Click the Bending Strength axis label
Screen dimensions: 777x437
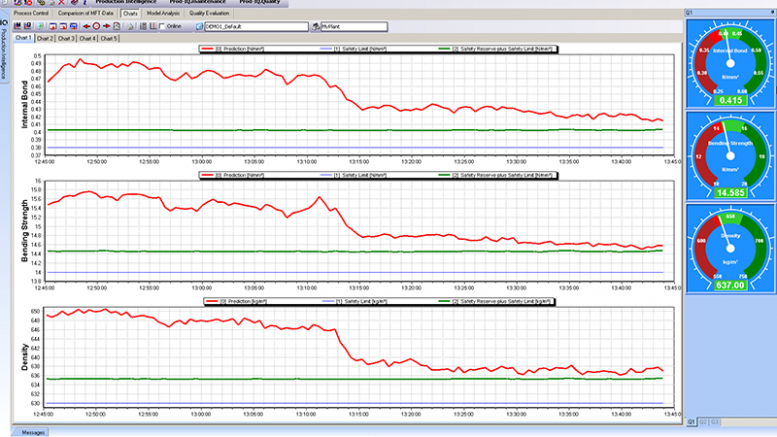click(x=24, y=230)
